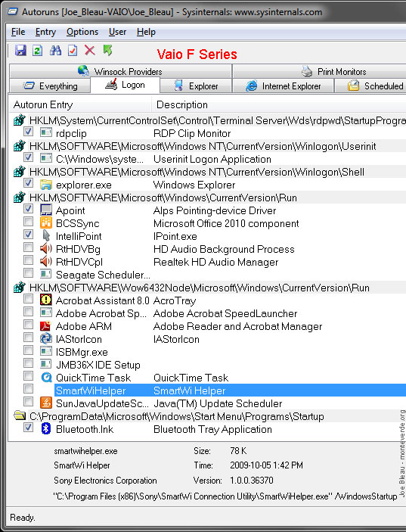Open the File menu
The width and height of the screenshot is (406, 532).
click(x=18, y=32)
